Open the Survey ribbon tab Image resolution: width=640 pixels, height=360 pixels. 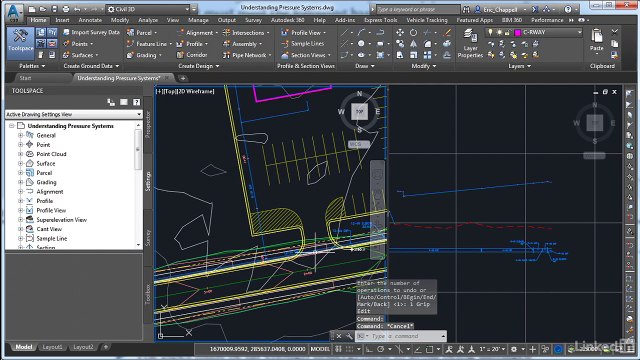[x=253, y=20]
